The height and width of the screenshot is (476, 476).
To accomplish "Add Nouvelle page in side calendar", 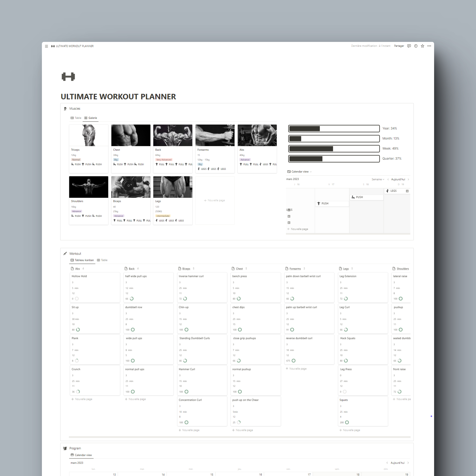I will pyautogui.click(x=298, y=229).
